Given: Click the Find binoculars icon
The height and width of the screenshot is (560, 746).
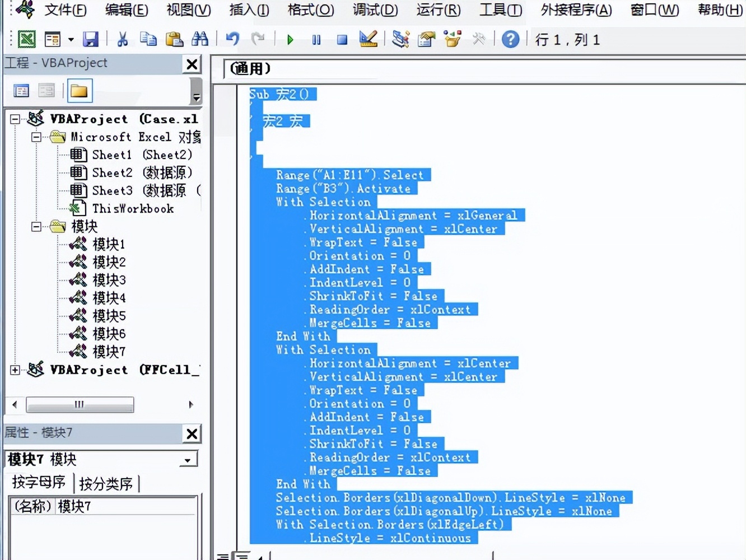Looking at the screenshot, I should [x=199, y=39].
